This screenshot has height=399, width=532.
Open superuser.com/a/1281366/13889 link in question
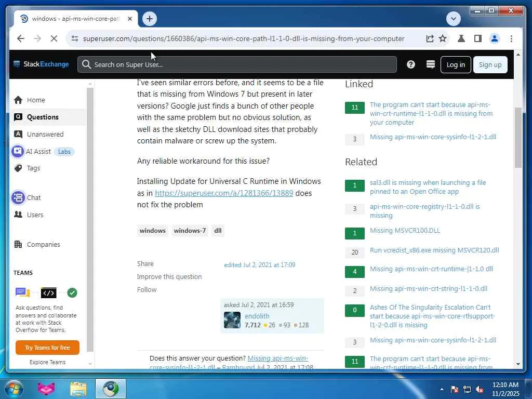(x=224, y=193)
